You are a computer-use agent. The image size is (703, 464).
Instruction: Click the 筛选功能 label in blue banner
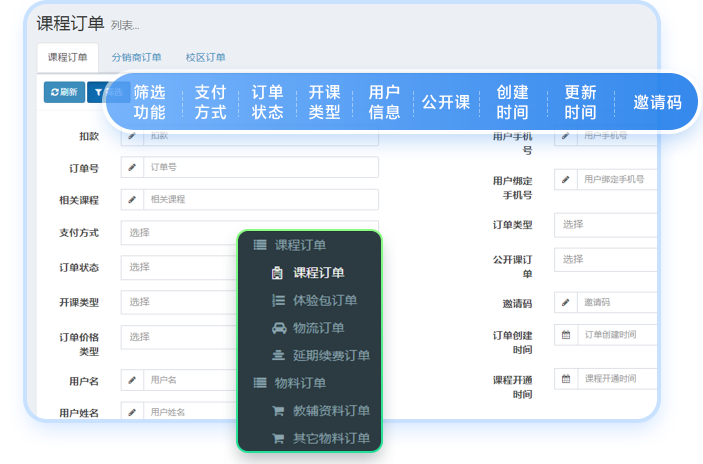click(x=150, y=102)
